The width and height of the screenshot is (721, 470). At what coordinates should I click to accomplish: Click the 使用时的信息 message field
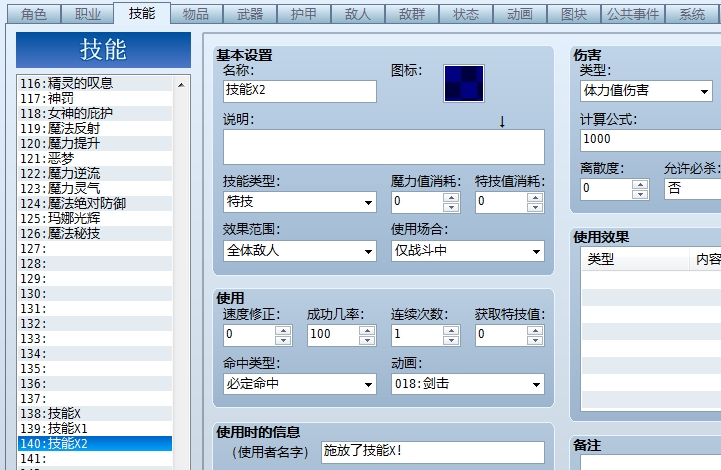433,452
